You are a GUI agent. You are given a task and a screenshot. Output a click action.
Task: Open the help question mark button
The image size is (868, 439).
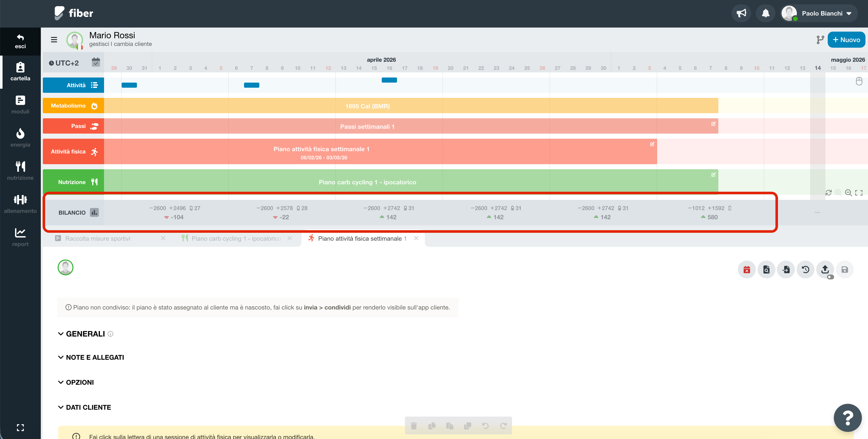pyautogui.click(x=848, y=418)
